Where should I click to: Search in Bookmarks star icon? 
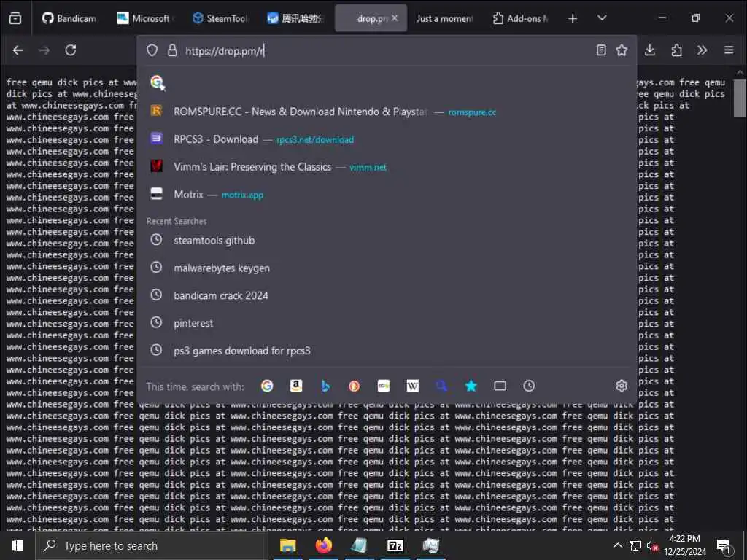click(471, 386)
